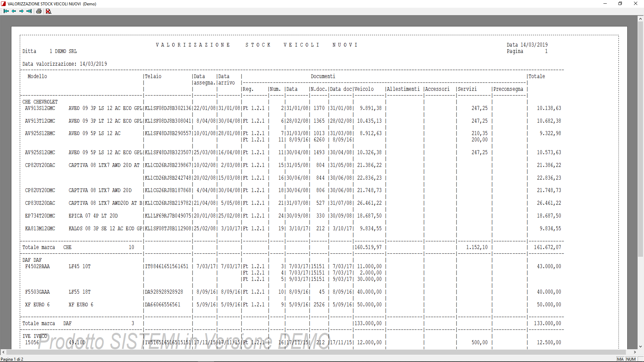The image size is (644, 362).
Task: Go to the next page arrow
Action: click(21, 11)
